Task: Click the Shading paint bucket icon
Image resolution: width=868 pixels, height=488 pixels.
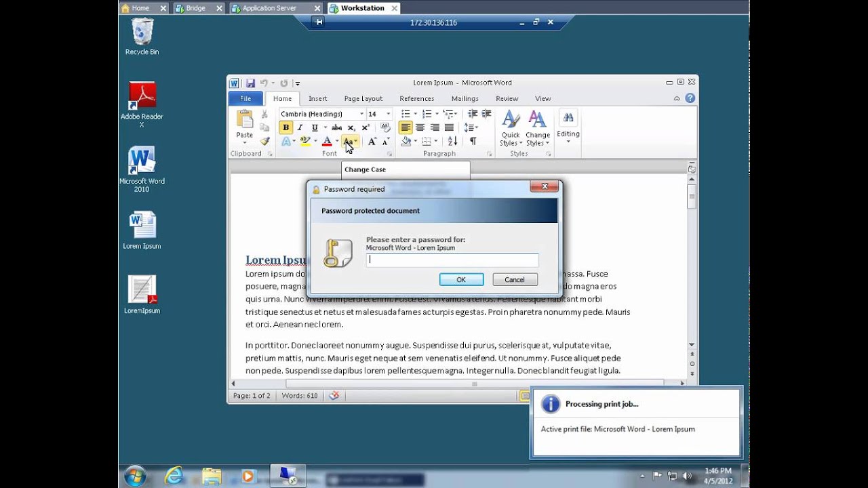Action: pos(406,141)
